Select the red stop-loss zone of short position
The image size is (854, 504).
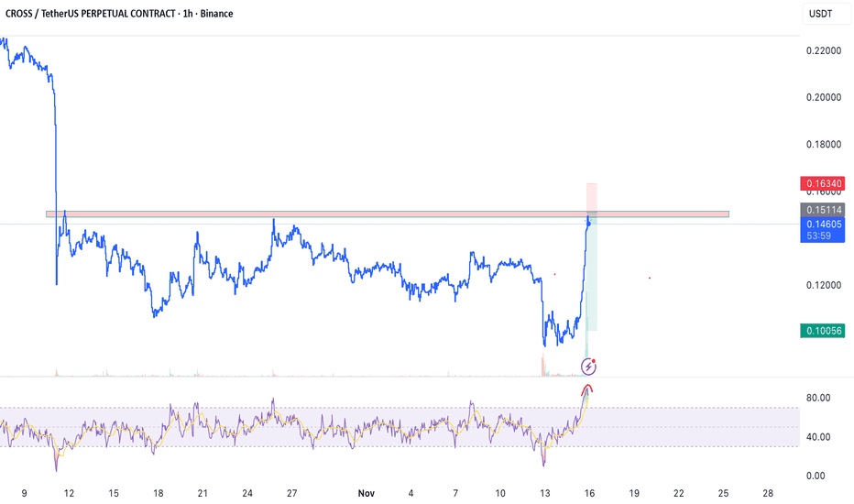coord(592,197)
